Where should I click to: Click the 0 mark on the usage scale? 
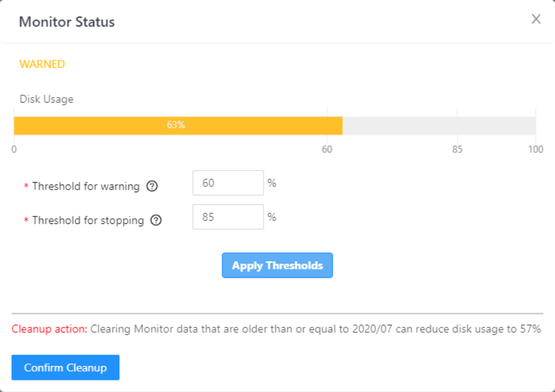point(14,149)
